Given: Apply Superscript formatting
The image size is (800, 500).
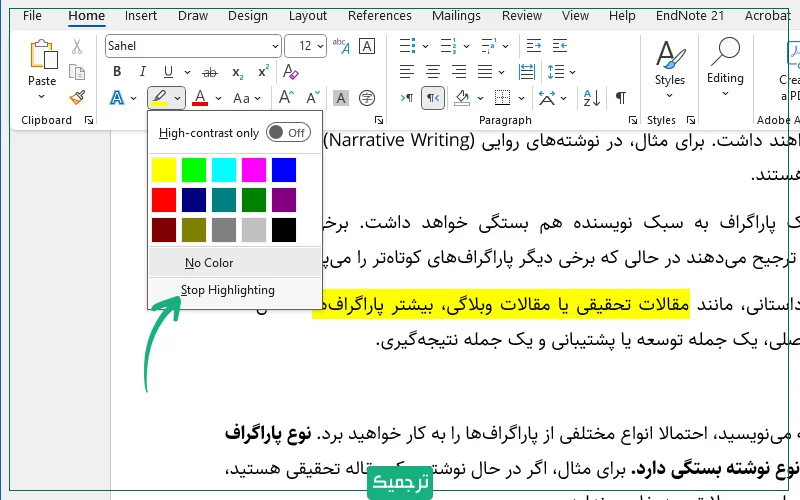Looking at the screenshot, I should pyautogui.click(x=263, y=72).
